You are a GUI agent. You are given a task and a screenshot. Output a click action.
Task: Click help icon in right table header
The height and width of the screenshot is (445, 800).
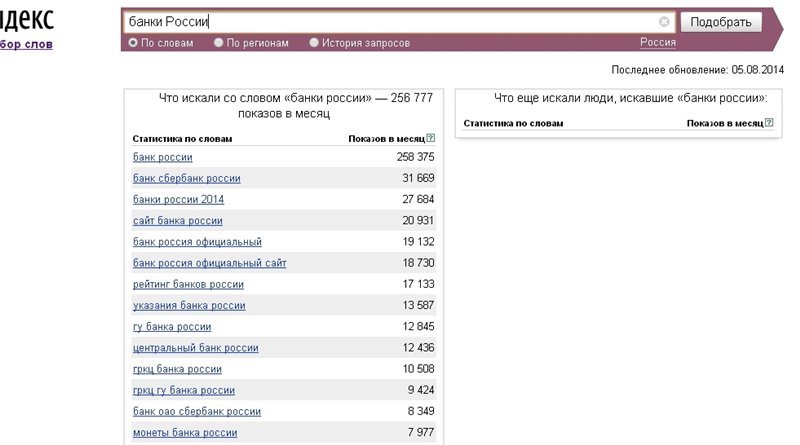coord(769,123)
